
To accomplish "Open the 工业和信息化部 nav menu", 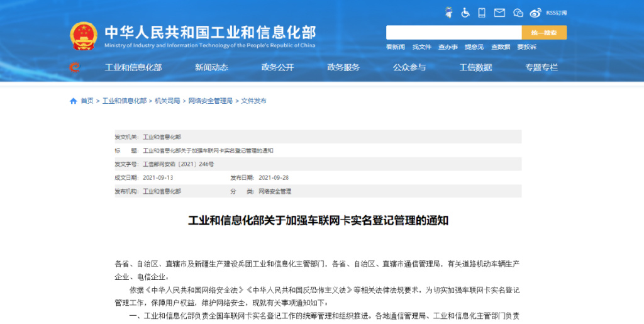I will (x=133, y=67).
